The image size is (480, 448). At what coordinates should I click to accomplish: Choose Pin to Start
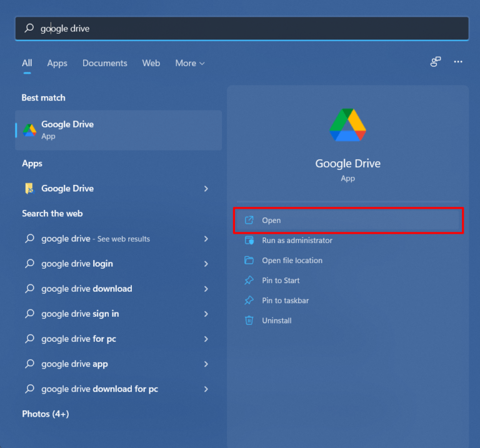point(348,281)
